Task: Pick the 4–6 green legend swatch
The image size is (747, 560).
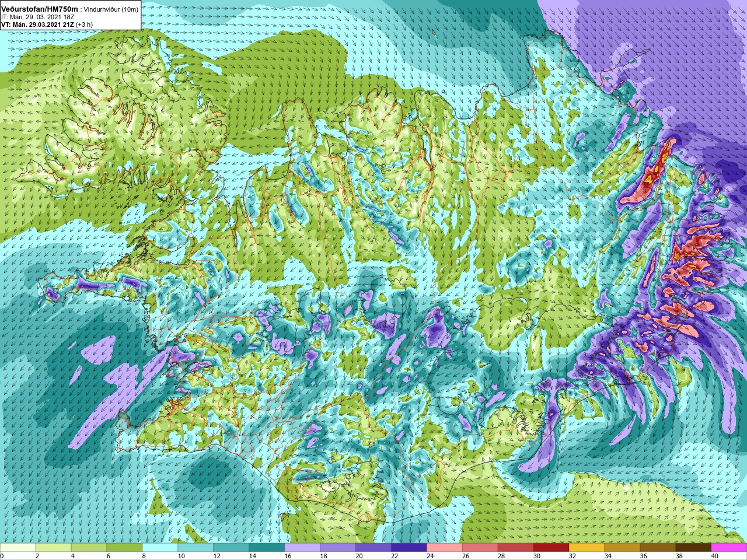Action: [89, 547]
